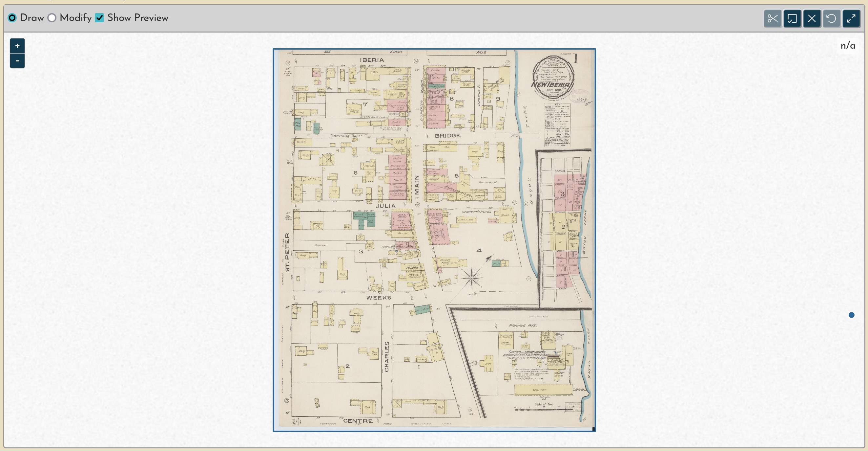Select the scissors cut tool
The image size is (868, 451).
click(773, 18)
